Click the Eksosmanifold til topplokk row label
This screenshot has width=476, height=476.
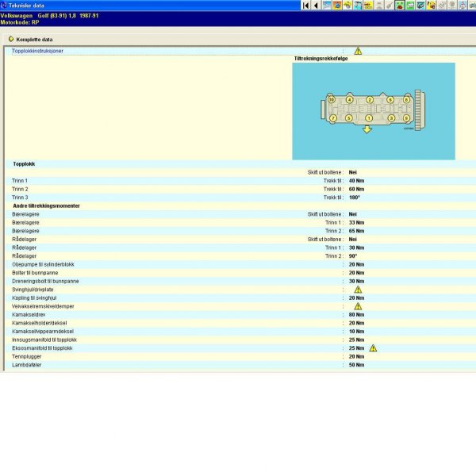(42, 347)
